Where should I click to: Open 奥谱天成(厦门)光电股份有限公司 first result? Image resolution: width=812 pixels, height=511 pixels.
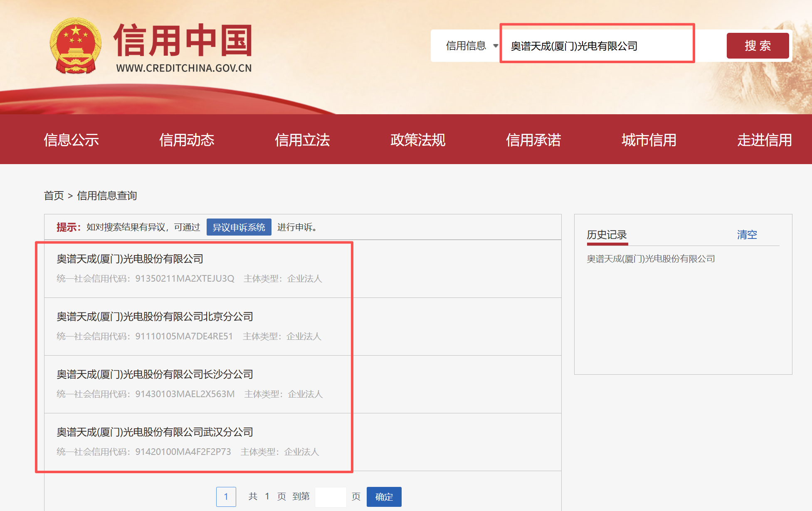pos(130,259)
